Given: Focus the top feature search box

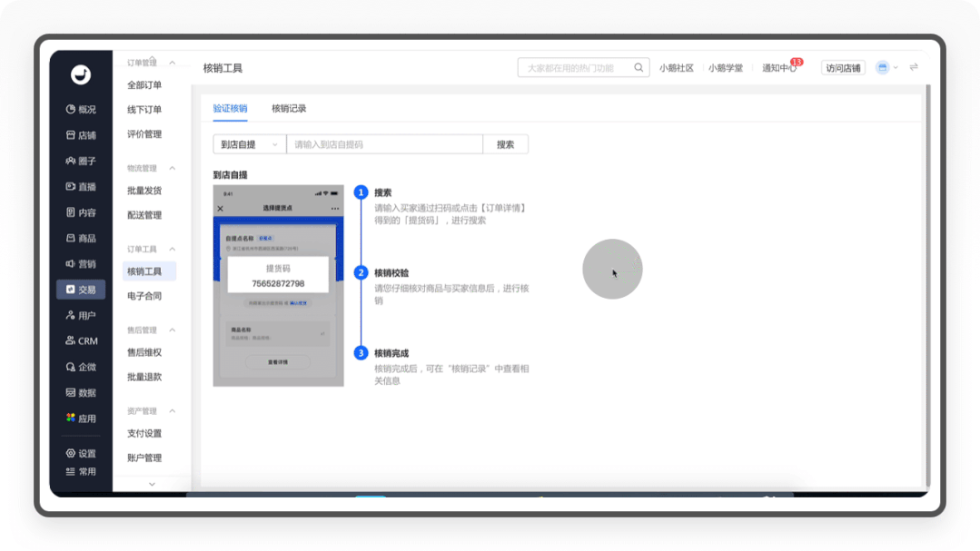Looking at the screenshot, I should coord(583,67).
